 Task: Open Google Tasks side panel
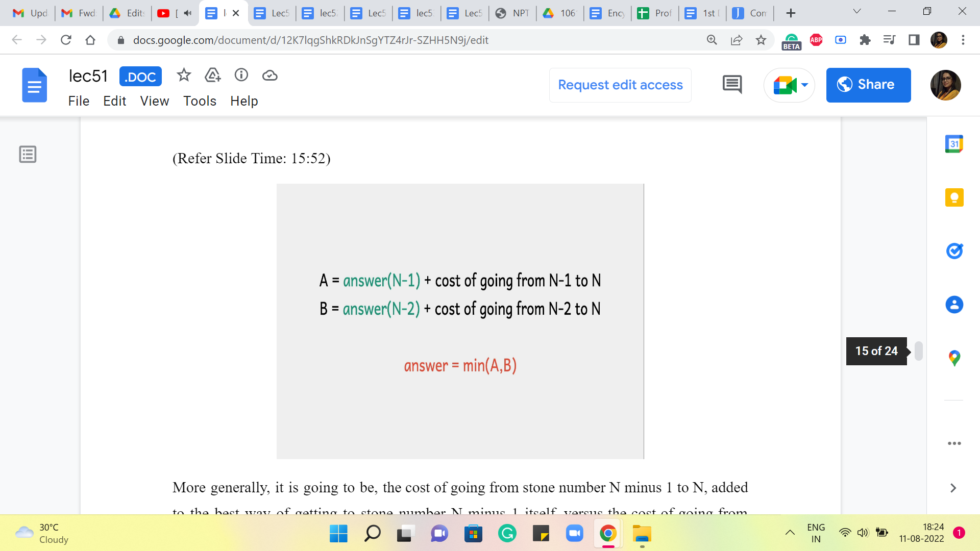[953, 251]
